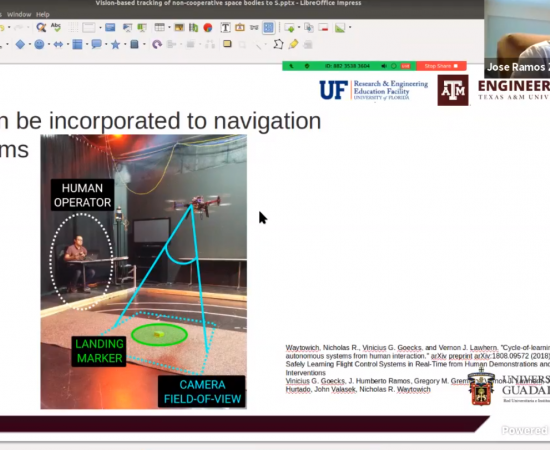The image size is (550, 450).
Task: Select the UF Research & Engineering logo
Action: click(374, 90)
